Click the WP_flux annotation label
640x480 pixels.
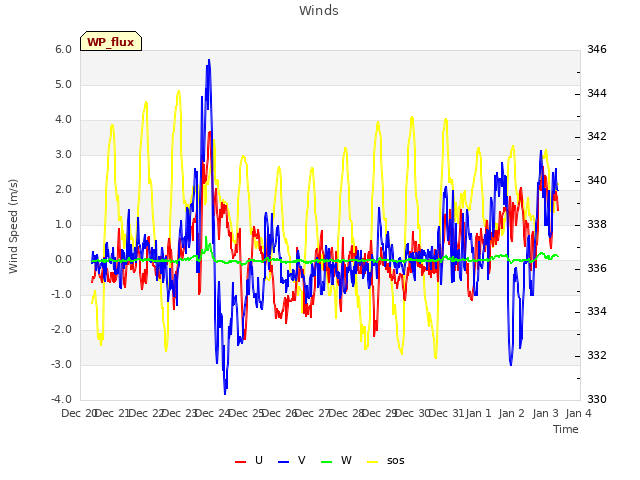(x=111, y=42)
